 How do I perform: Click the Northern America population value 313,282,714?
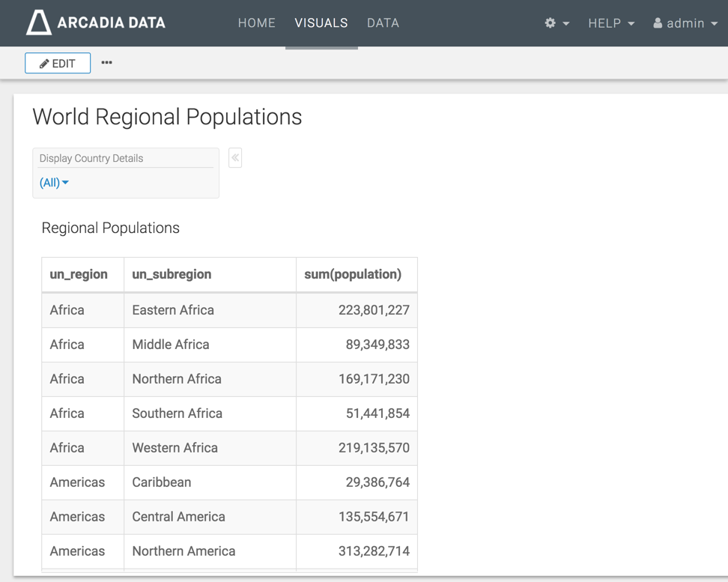[x=374, y=551]
